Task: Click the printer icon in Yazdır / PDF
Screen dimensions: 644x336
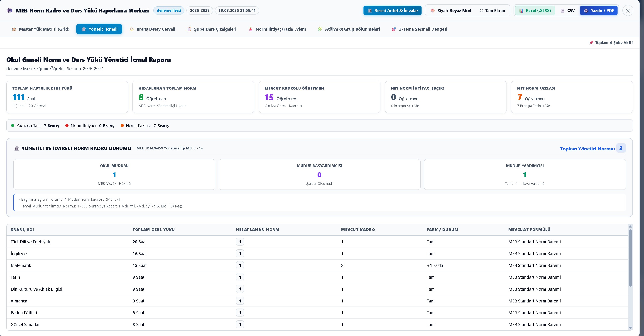Action: [x=586, y=10]
